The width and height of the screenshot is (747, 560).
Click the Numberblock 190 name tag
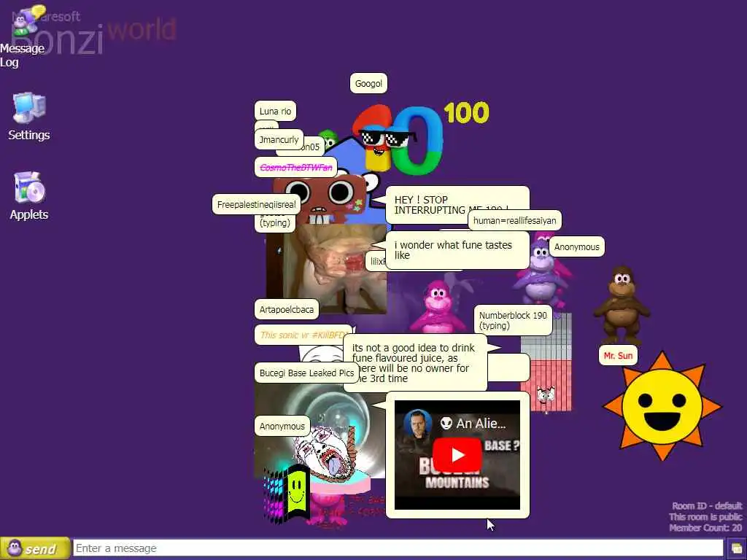(513, 321)
